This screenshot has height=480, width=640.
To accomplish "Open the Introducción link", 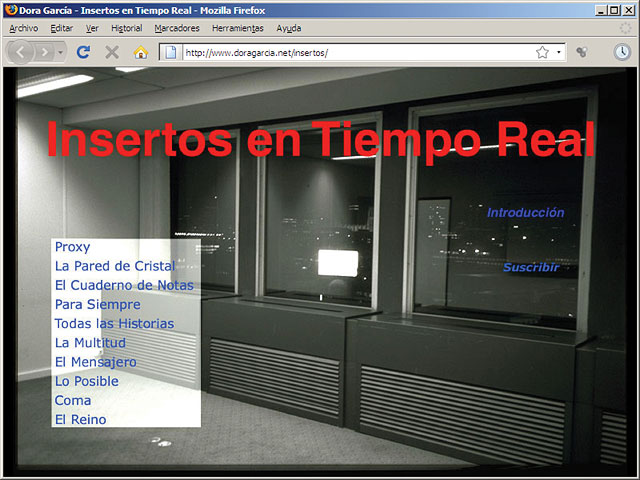I will click(526, 213).
